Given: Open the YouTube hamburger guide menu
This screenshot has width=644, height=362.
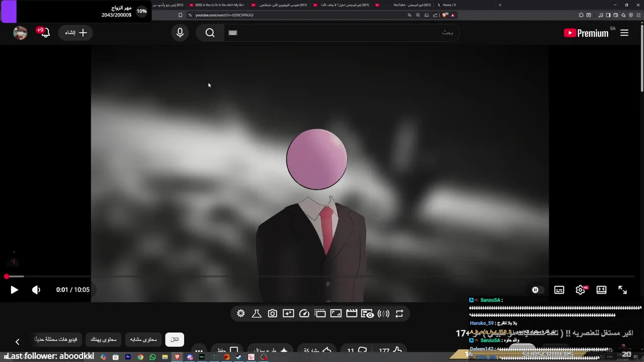Looking at the screenshot, I should 624,33.
